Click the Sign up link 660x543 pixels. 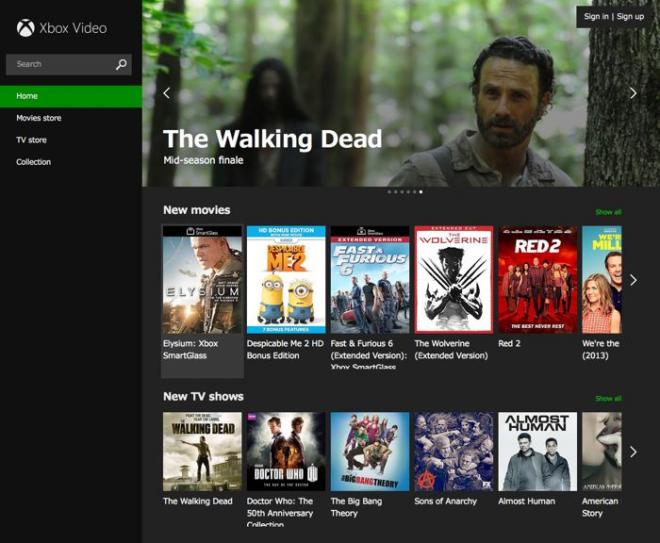tap(630, 16)
